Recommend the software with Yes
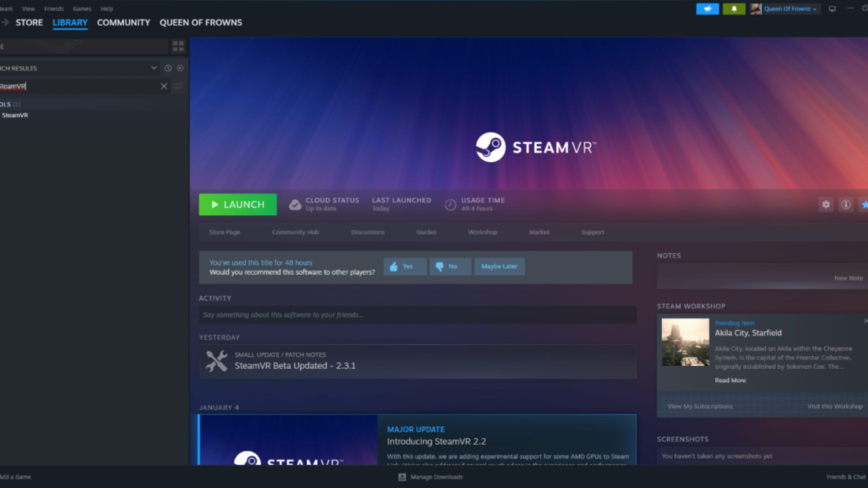The image size is (868, 488). click(405, 266)
